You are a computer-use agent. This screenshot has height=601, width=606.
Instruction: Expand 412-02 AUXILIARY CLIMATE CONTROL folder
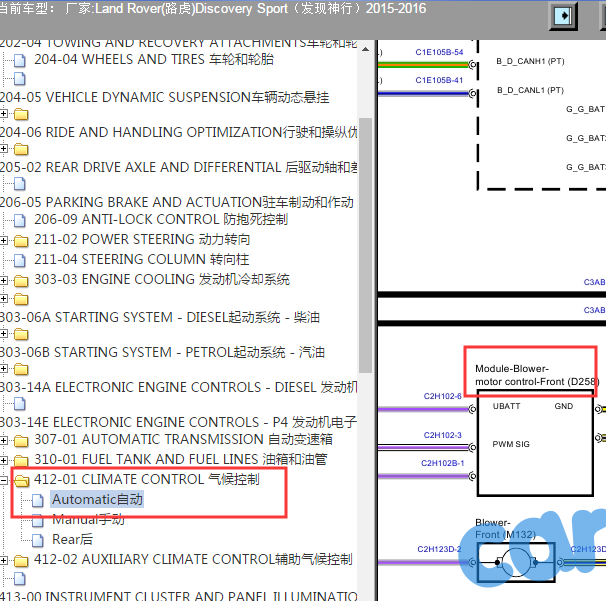coord(3,560)
